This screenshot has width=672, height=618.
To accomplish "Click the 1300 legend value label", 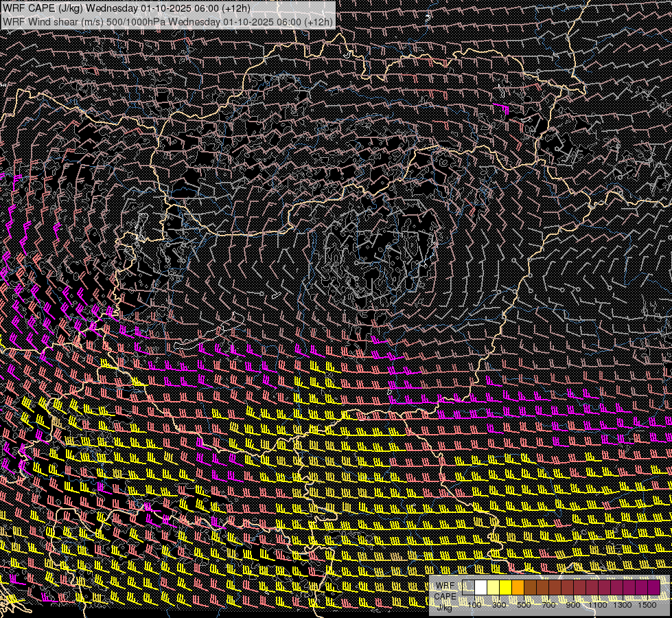I will click(623, 605).
